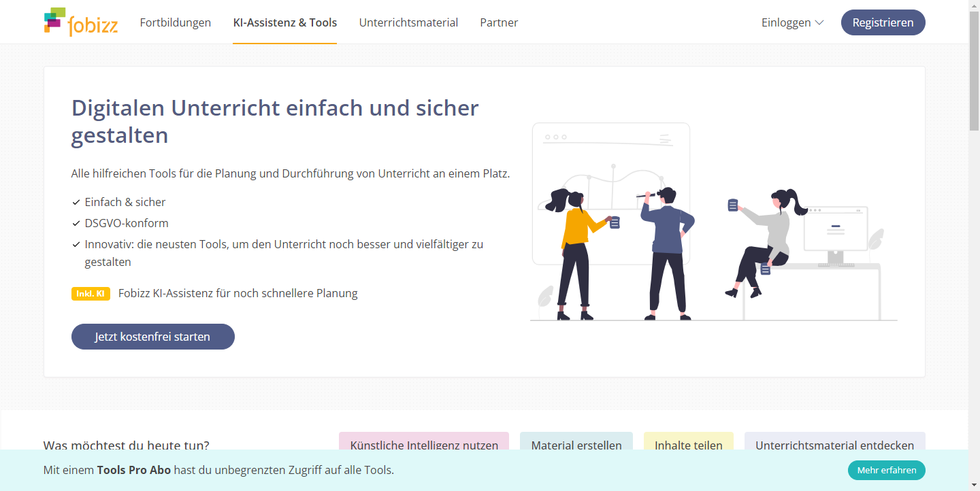Click the Registrieren button

[883, 22]
